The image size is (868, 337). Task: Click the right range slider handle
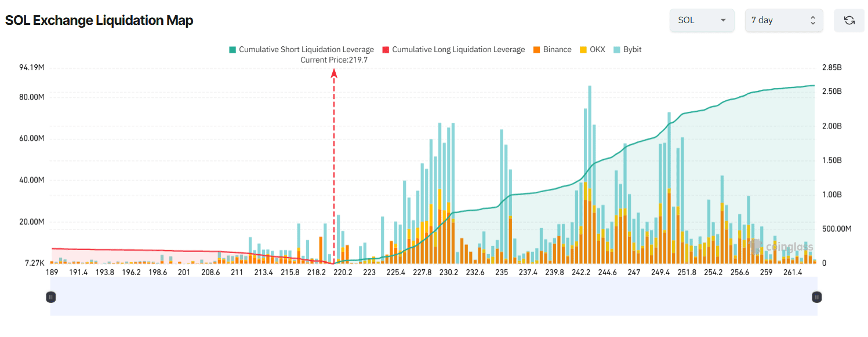[816, 297]
